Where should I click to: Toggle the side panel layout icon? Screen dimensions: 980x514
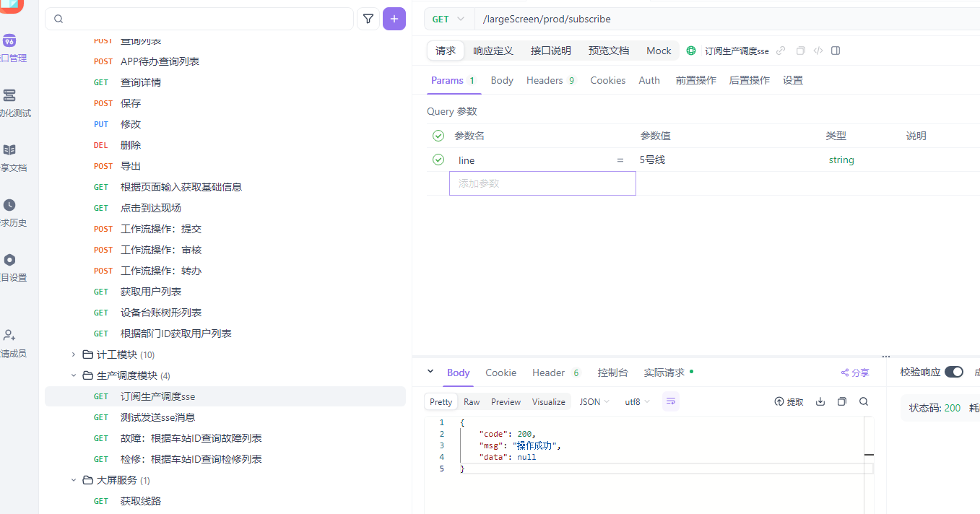(x=836, y=51)
